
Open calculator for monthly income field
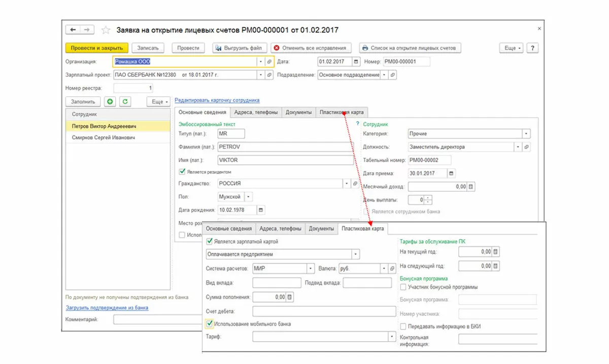(x=471, y=187)
